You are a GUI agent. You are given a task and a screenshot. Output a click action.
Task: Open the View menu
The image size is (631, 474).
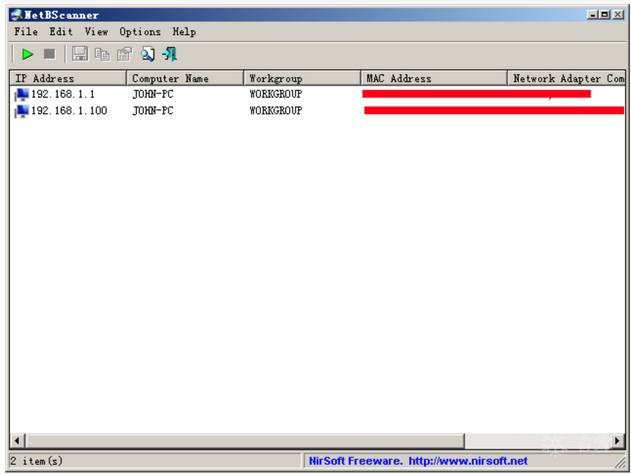(x=96, y=32)
